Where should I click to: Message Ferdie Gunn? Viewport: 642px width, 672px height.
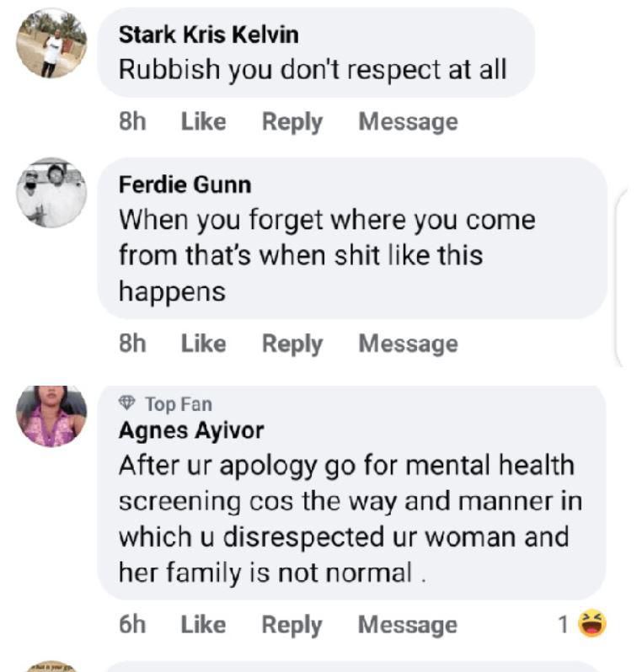coord(408,344)
